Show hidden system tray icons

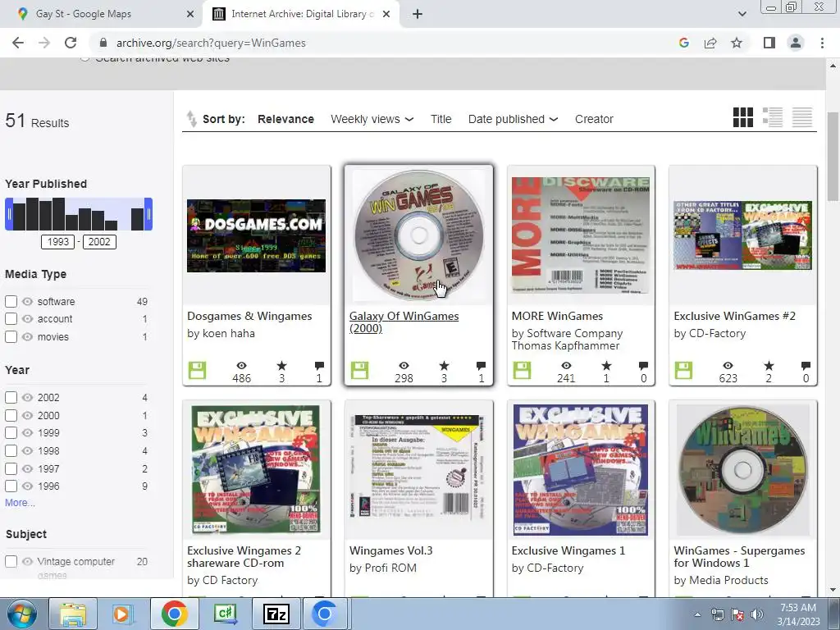[697, 614]
